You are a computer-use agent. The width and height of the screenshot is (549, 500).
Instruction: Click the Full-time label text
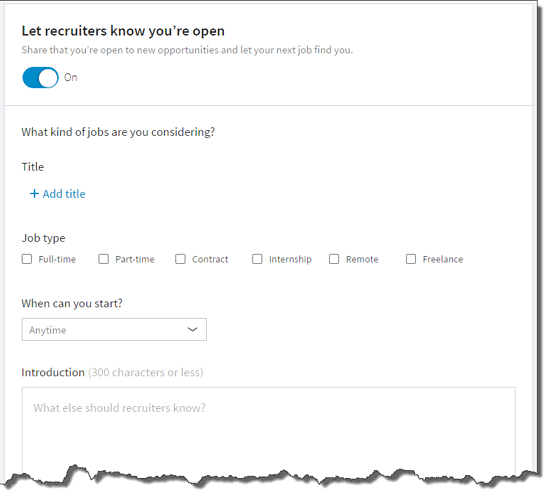click(x=57, y=259)
